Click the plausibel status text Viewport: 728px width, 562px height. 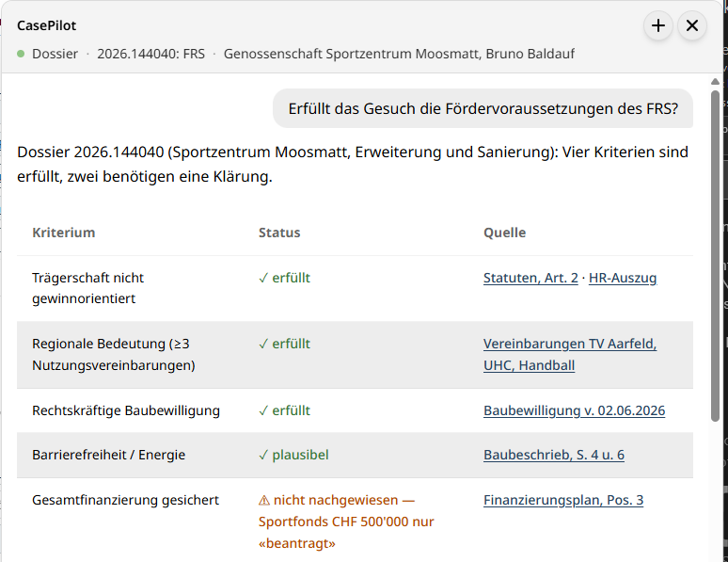coord(293,455)
